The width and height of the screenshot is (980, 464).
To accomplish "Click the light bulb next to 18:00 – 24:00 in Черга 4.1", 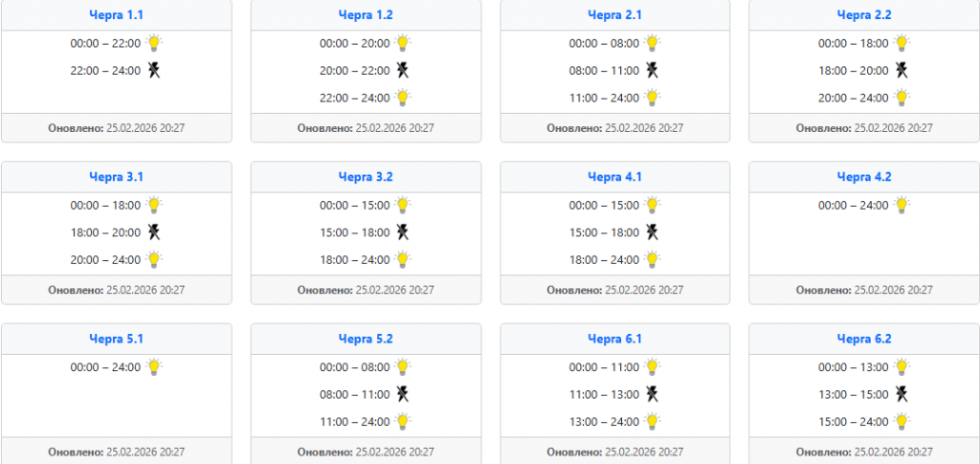I will click(x=653, y=258).
